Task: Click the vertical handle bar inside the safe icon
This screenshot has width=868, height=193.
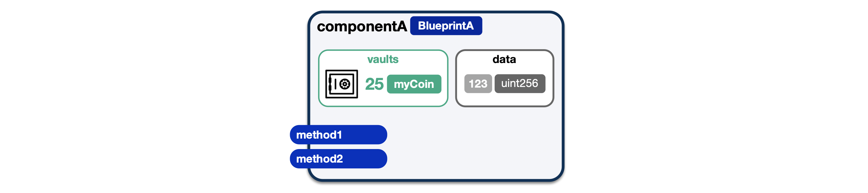Action: 335,84
